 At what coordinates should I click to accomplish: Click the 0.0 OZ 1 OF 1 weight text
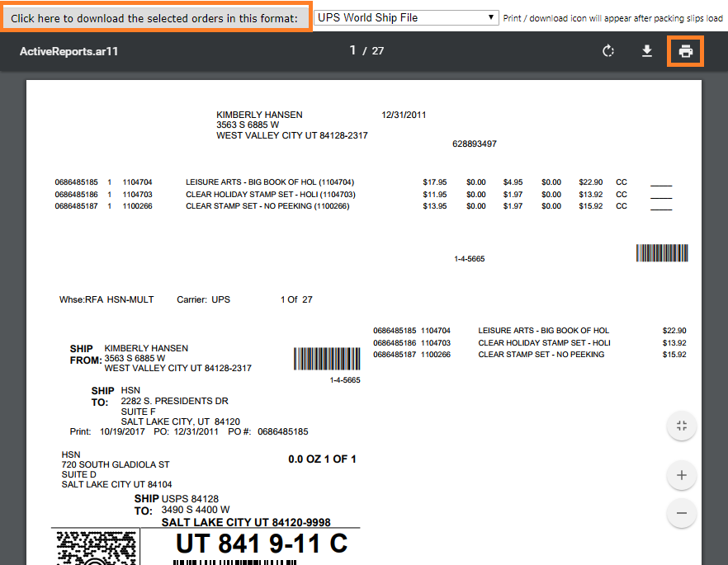tap(322, 459)
